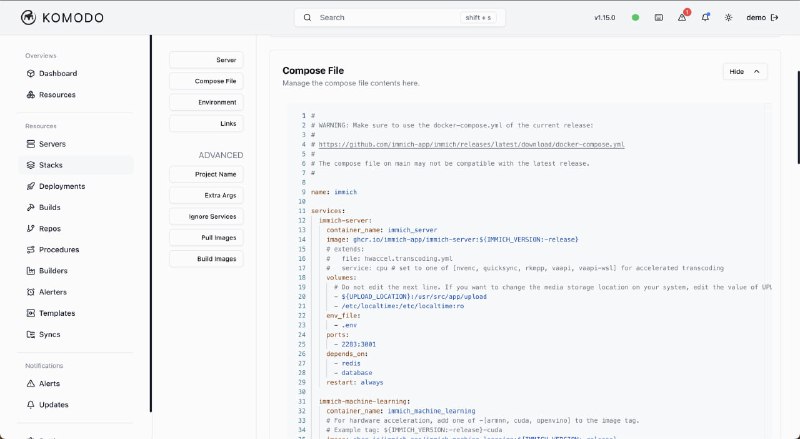Screen dimensions: 800x439
Task: Click the Pull Images button
Action: pos(206,238)
